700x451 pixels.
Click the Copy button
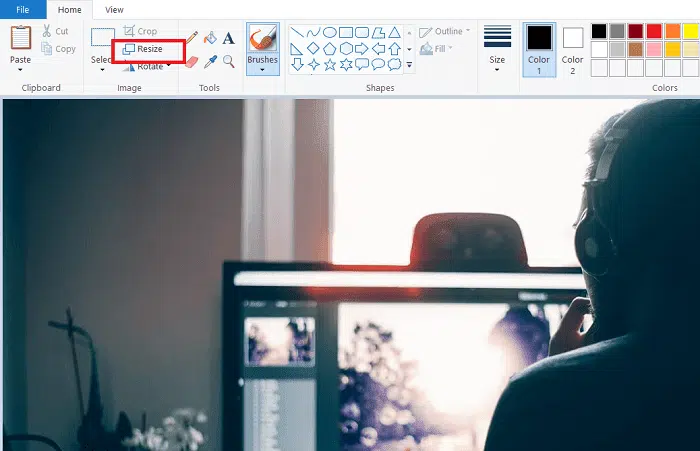58,49
